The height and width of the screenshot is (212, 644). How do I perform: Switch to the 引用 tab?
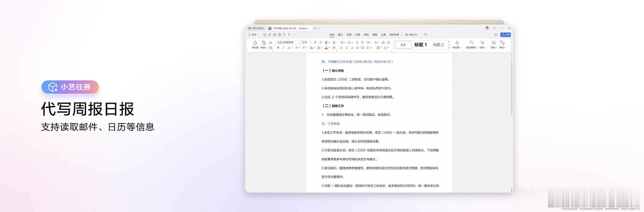(x=358, y=35)
